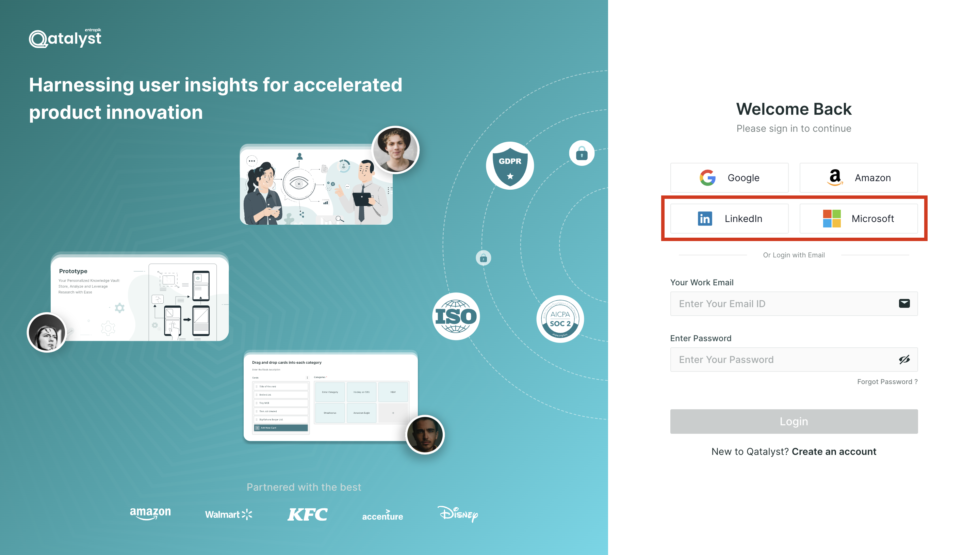The image size is (980, 555).
Task: Open the Forgot Password link
Action: point(887,382)
